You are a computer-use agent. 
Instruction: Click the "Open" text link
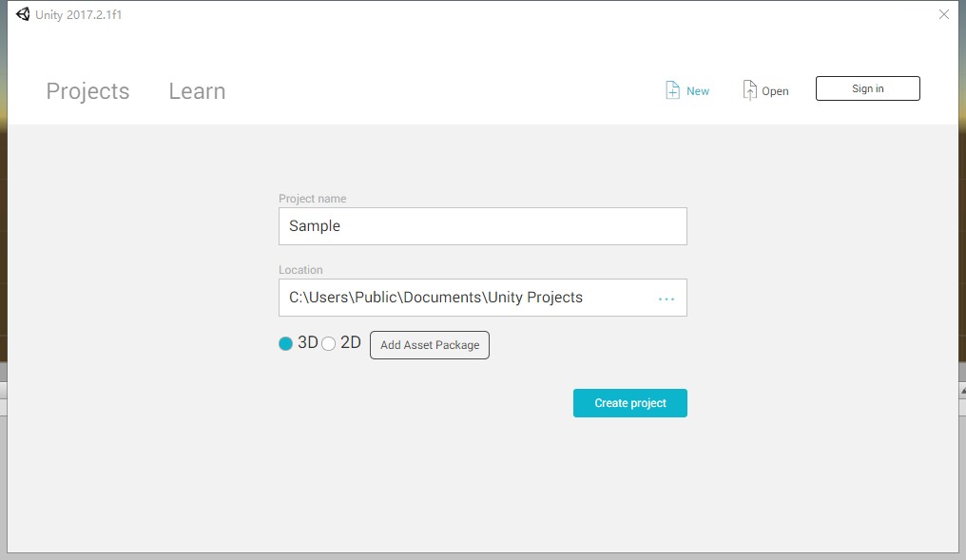775,91
